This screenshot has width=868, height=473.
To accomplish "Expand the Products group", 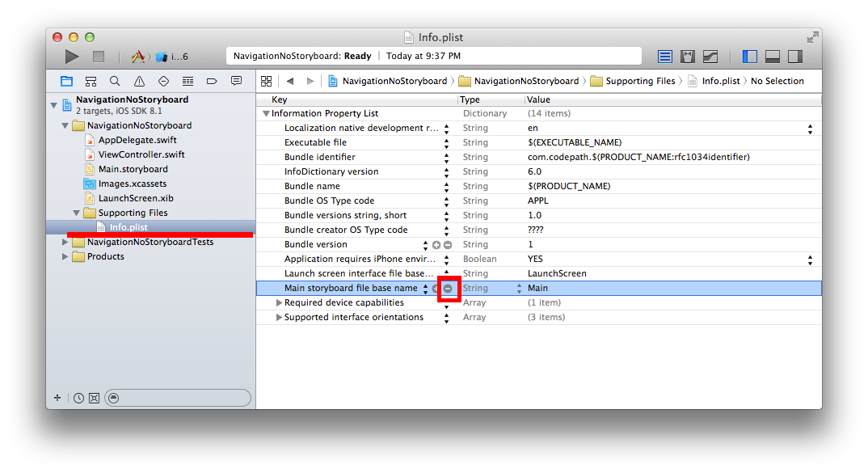I will point(65,256).
